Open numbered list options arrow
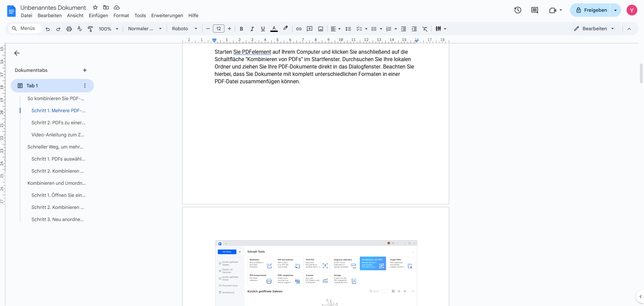 point(396,29)
